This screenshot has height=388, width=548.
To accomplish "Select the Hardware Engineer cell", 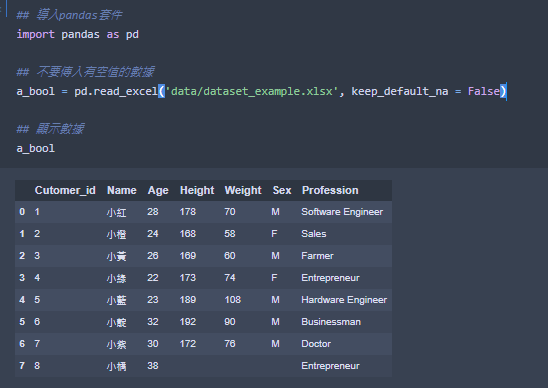I will (344, 300).
